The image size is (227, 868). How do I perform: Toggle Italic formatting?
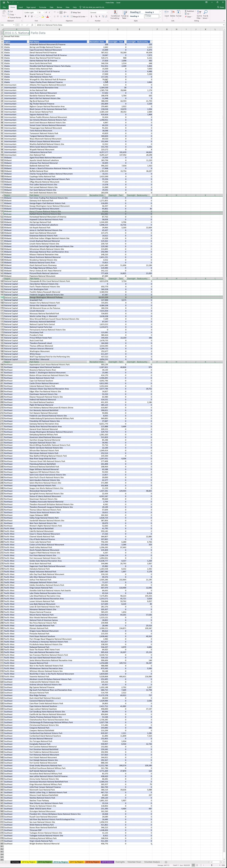pos(29,17)
